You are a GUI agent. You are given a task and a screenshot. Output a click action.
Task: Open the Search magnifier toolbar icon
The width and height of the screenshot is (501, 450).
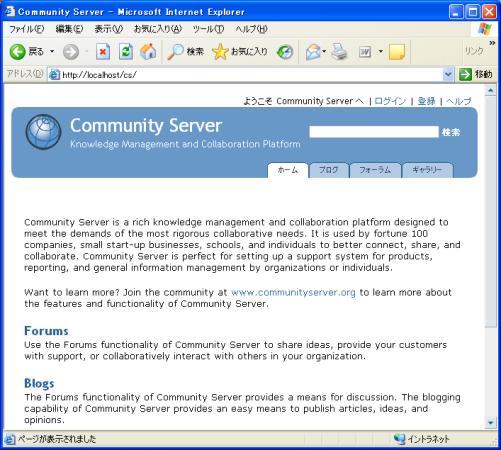[x=175, y=52]
